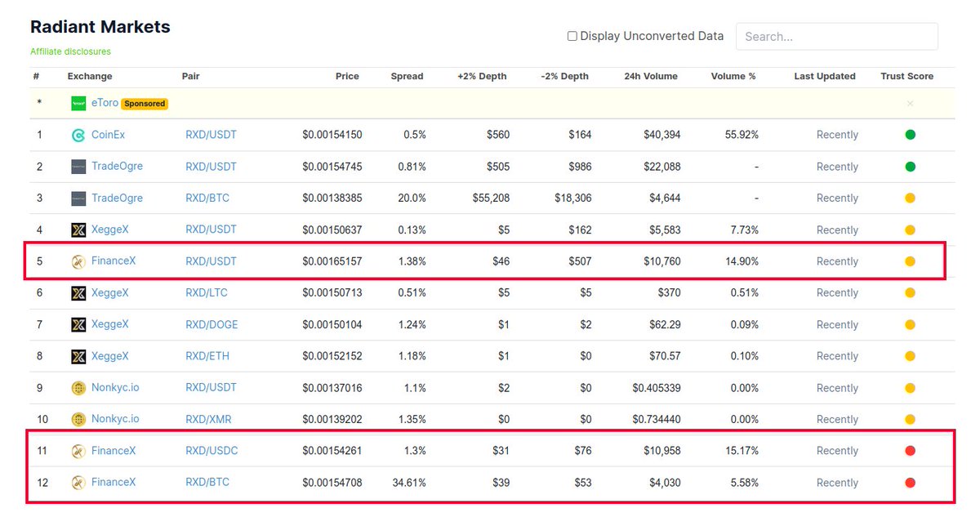
Task: Sort table by Spread column
Action: point(407,76)
